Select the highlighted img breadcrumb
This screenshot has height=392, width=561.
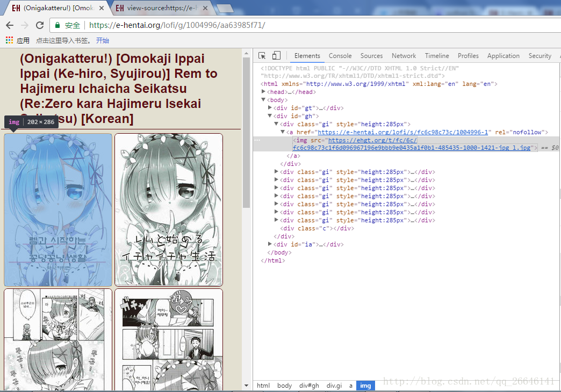click(365, 386)
